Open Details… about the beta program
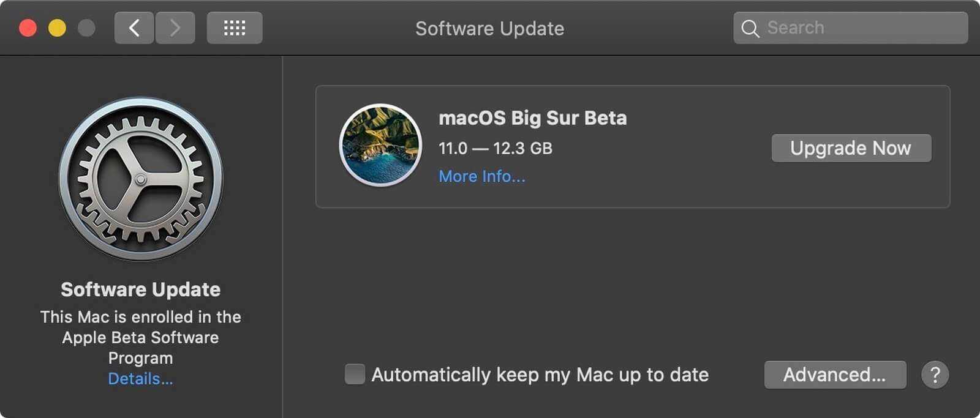This screenshot has height=418, width=980. [140, 379]
